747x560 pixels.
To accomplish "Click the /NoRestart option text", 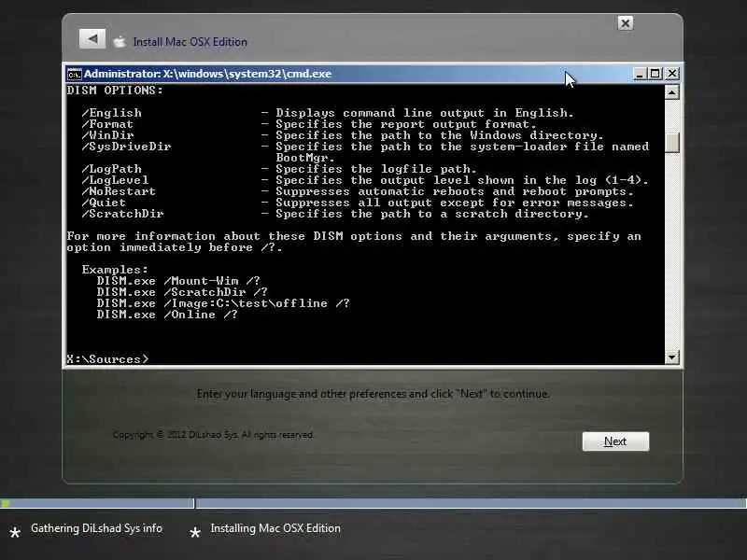I will [119, 191].
